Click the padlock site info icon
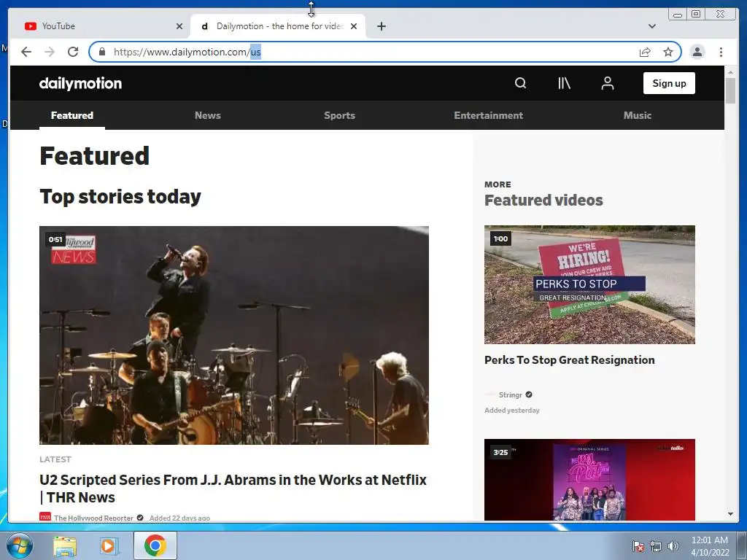This screenshot has width=747, height=560. click(102, 52)
